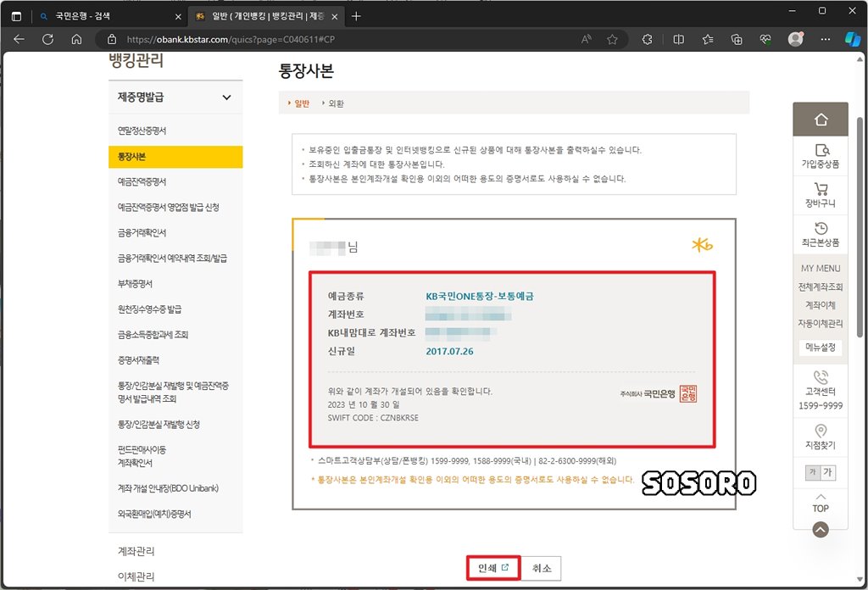Open a new browser tab
Screen dimensions: 868x590
356,17
